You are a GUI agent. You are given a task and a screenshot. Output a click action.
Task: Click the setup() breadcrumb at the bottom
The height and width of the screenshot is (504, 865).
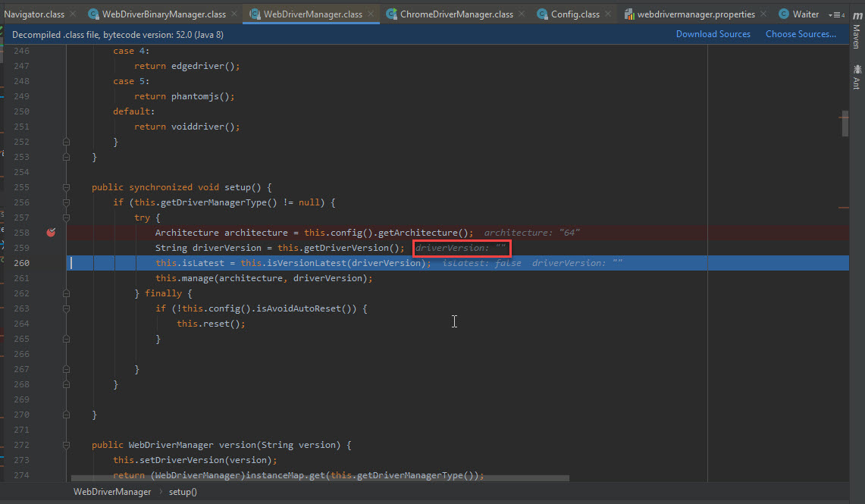(x=183, y=492)
